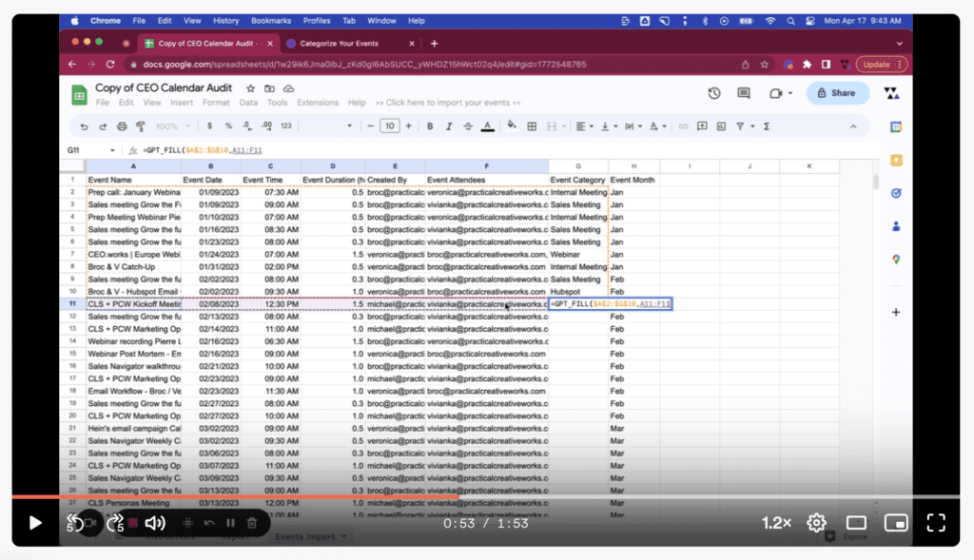The height and width of the screenshot is (560, 974).
Task: Open video player settings gear
Action: (816, 523)
